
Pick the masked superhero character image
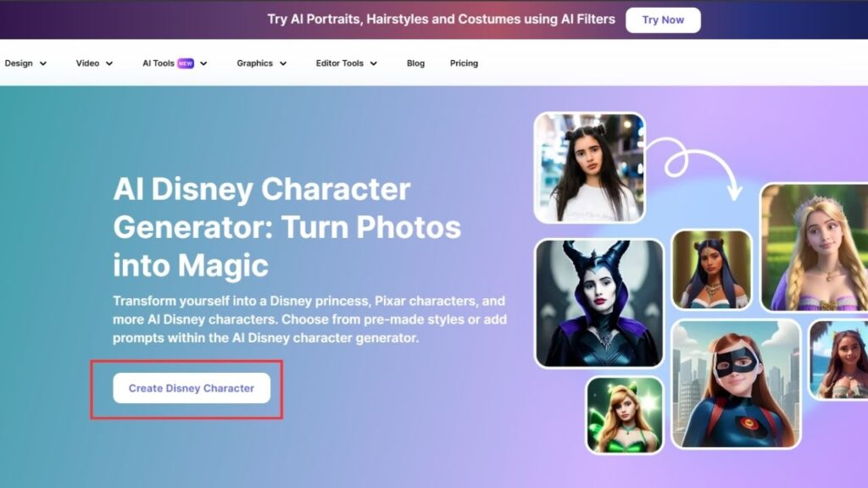736,384
